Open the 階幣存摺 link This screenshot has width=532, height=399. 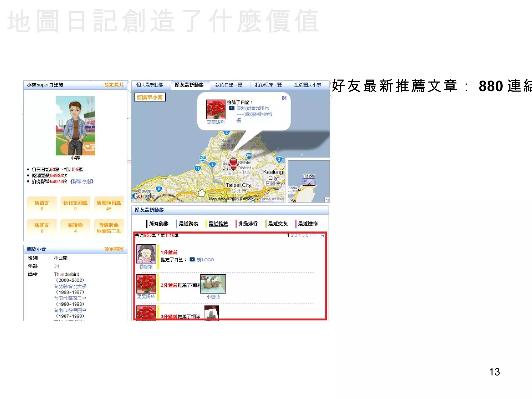82,181
